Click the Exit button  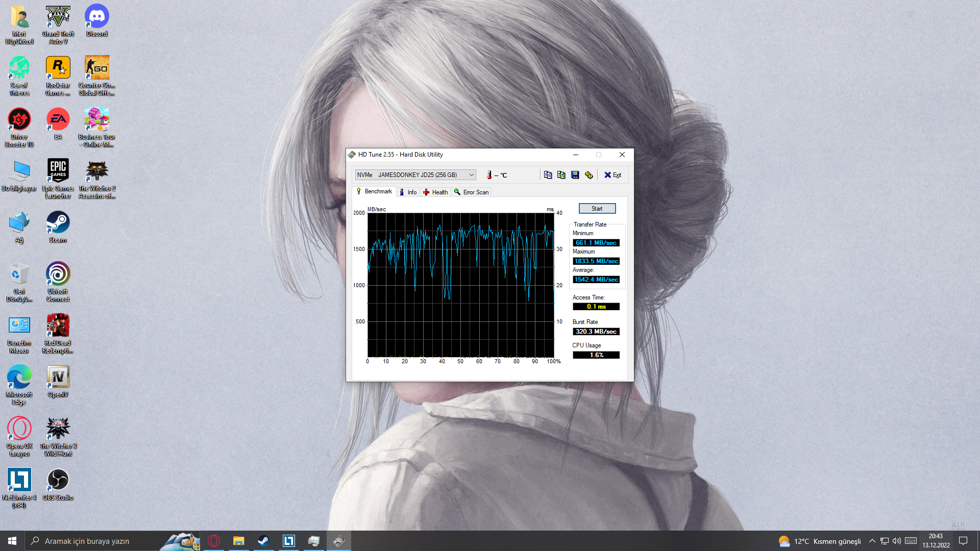click(x=612, y=175)
